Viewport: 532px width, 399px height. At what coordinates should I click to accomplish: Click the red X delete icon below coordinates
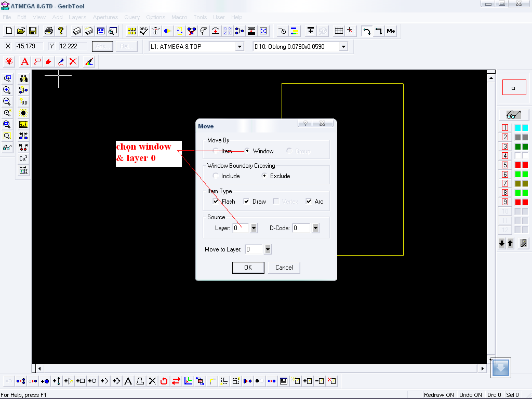pos(73,62)
